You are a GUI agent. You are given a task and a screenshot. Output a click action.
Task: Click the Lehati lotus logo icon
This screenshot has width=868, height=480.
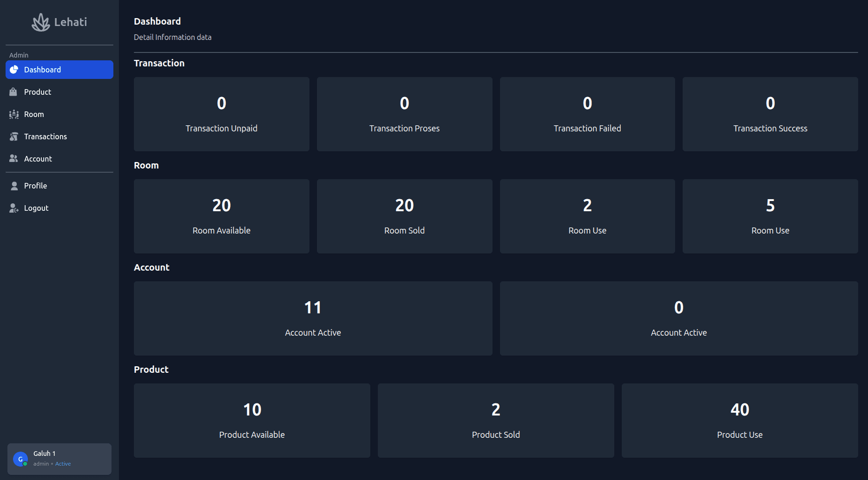tap(41, 22)
